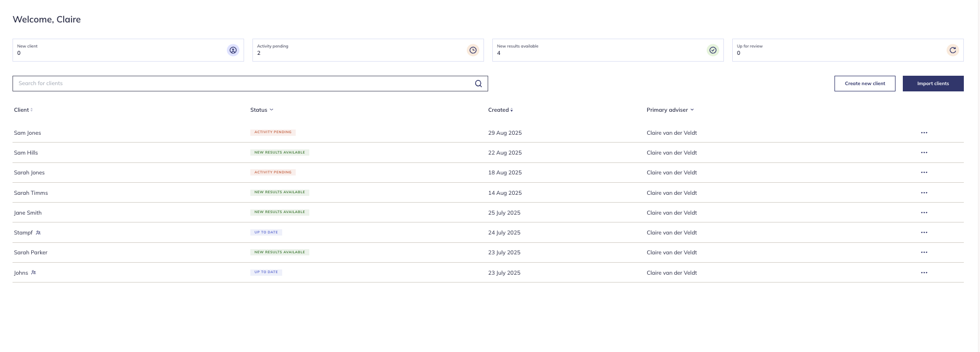Click the New results available checkmark icon
Image resolution: width=980 pixels, height=352 pixels.
(x=713, y=50)
